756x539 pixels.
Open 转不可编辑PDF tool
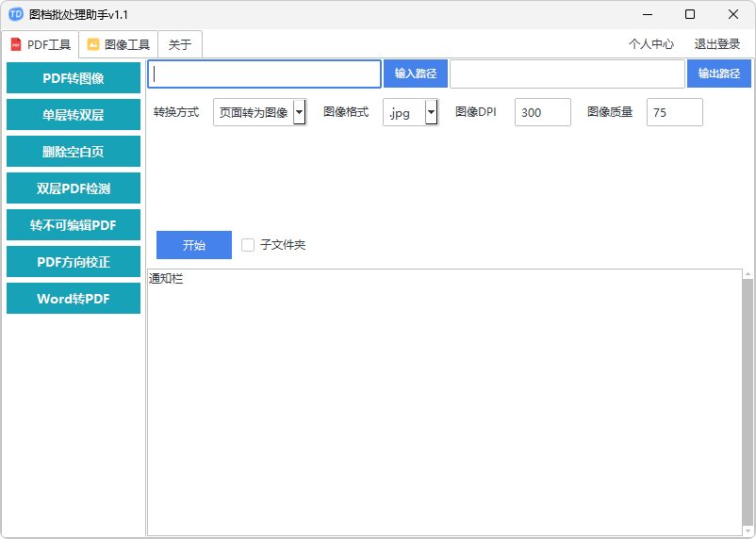coord(74,225)
